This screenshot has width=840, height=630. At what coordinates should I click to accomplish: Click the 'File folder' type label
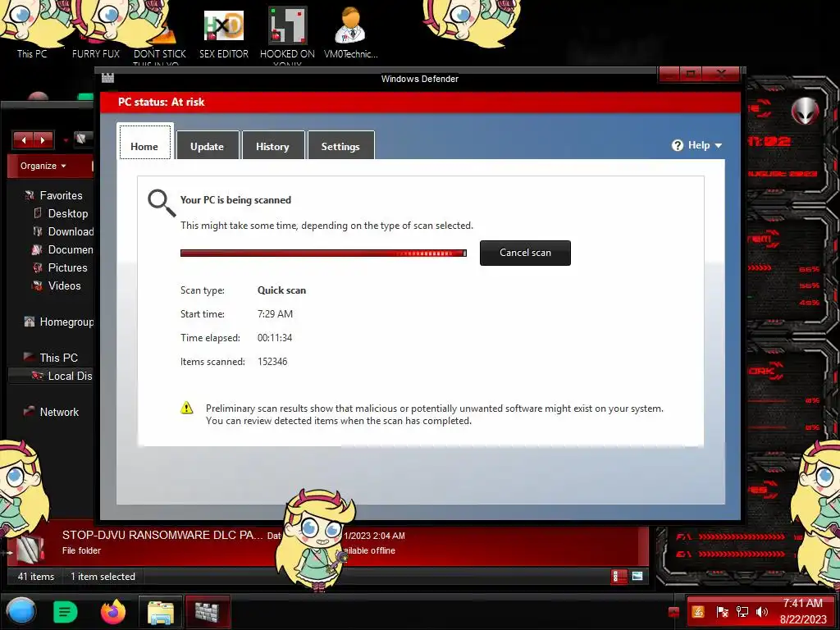[x=81, y=550]
